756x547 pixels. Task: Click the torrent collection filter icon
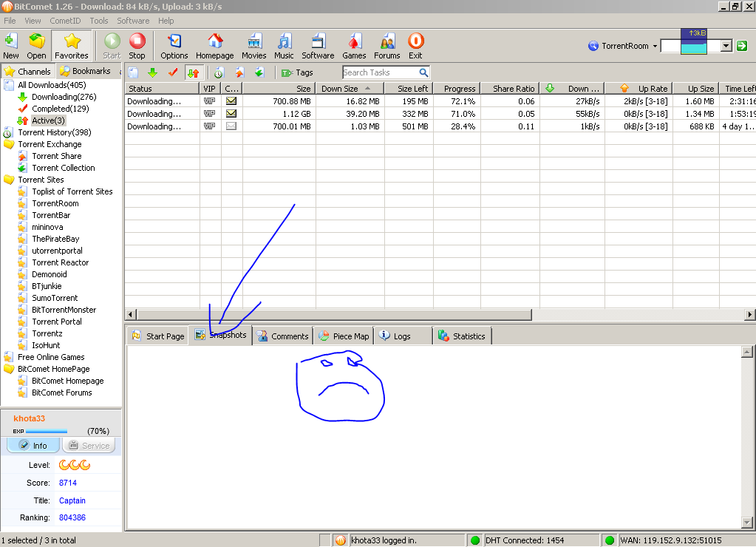(x=259, y=73)
